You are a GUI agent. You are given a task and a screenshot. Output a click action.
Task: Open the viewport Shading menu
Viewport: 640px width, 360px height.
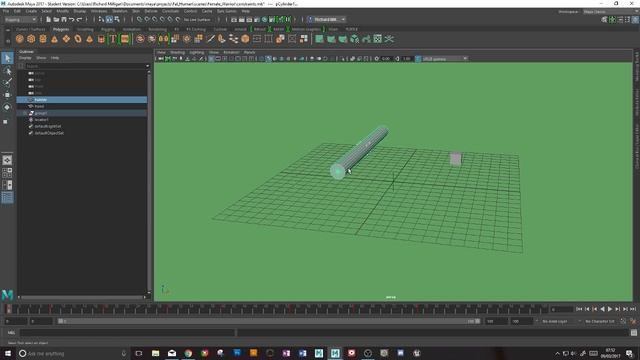tap(178, 52)
